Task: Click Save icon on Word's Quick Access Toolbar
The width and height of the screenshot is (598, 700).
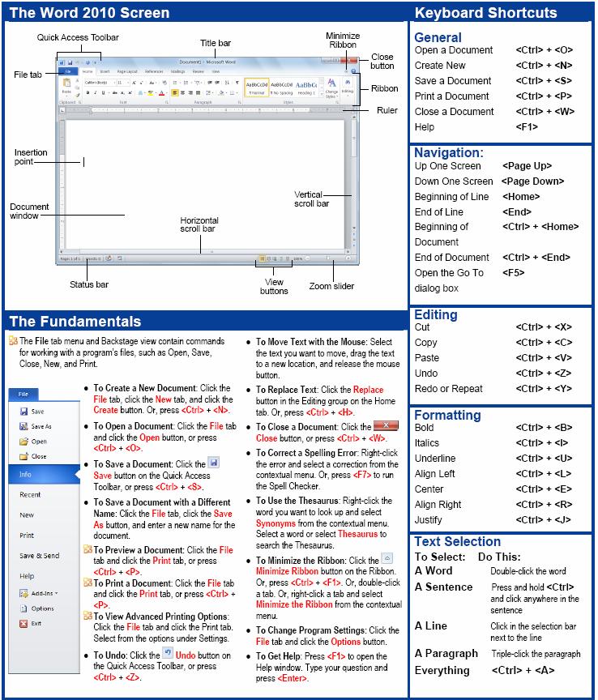Action: point(70,62)
